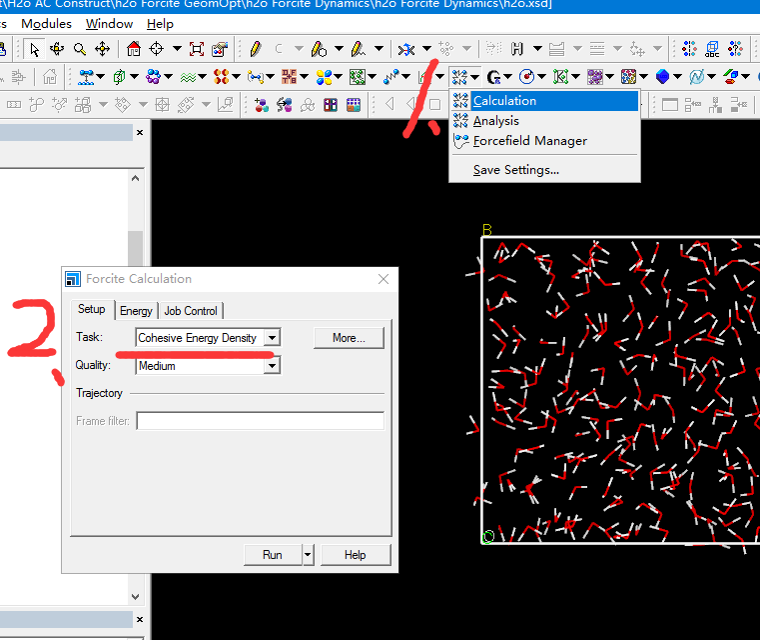Pick the translation four-arrow tool
760x640 pixels.
tap(102, 49)
